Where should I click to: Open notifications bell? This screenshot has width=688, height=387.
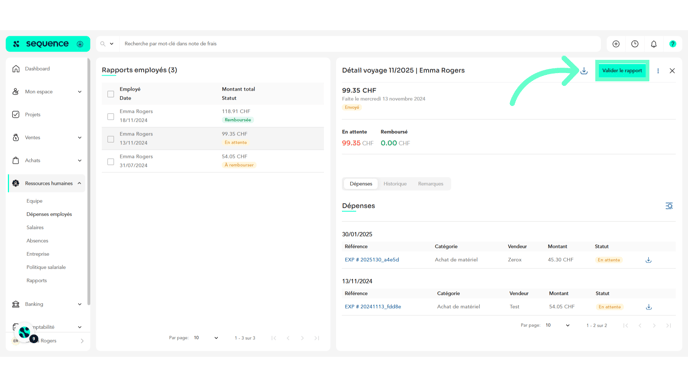(x=654, y=44)
